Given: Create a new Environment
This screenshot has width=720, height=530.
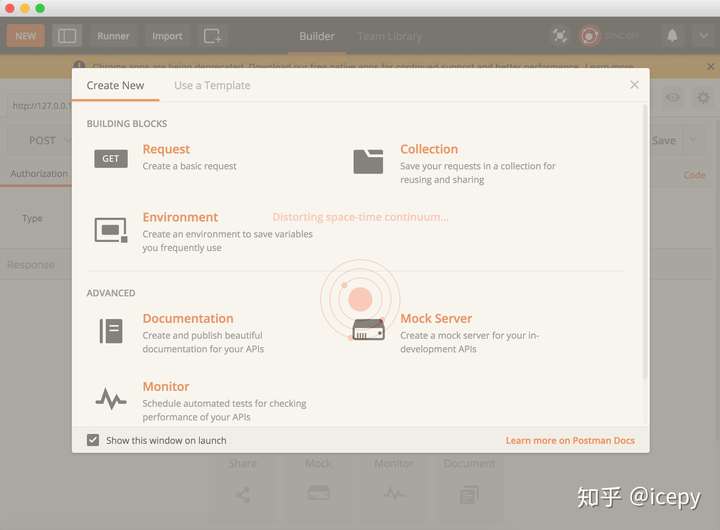Looking at the screenshot, I should (180, 217).
